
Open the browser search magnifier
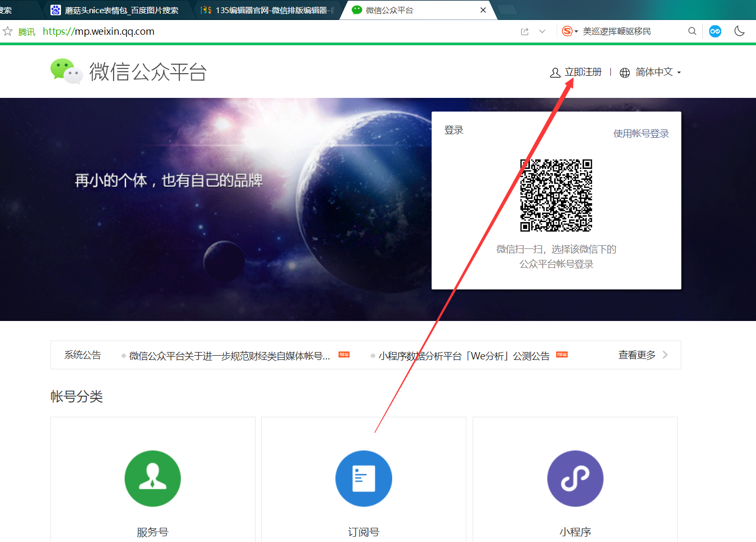click(692, 31)
